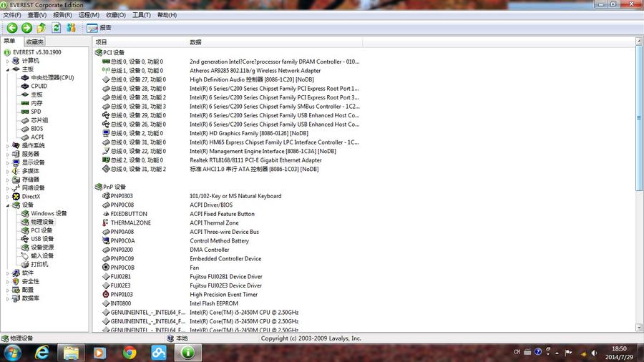Screen dimensions: 644x362
Task: Select 数据库 in the tree
Action: pyautogui.click(x=30, y=298)
